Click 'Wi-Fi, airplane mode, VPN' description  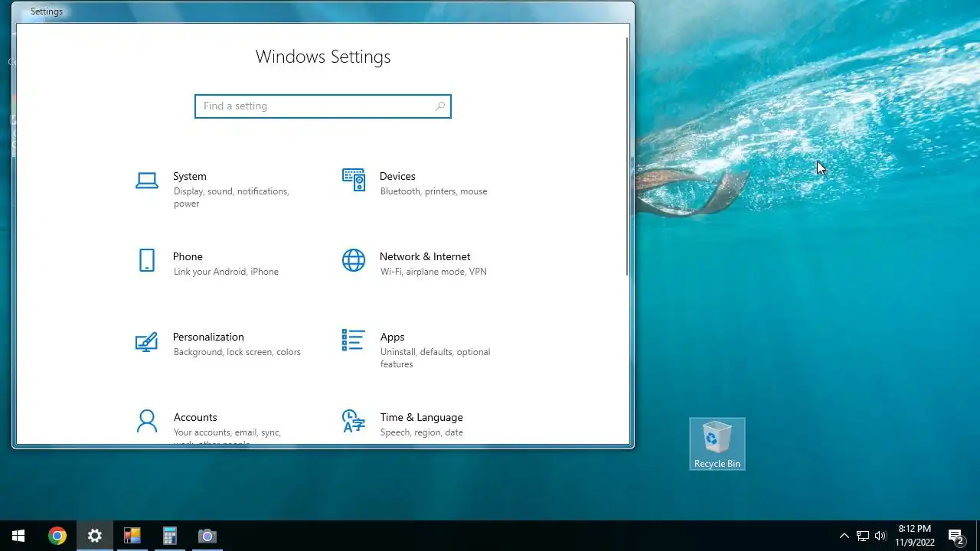(433, 272)
